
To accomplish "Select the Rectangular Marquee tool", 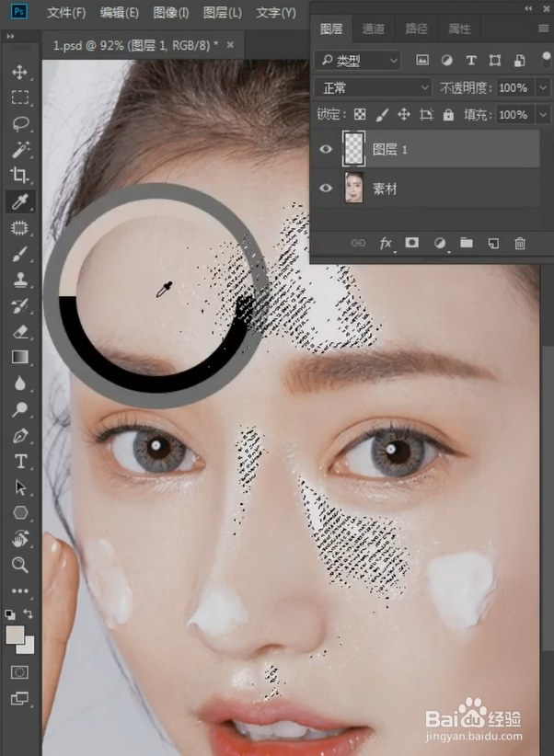I will (x=20, y=97).
